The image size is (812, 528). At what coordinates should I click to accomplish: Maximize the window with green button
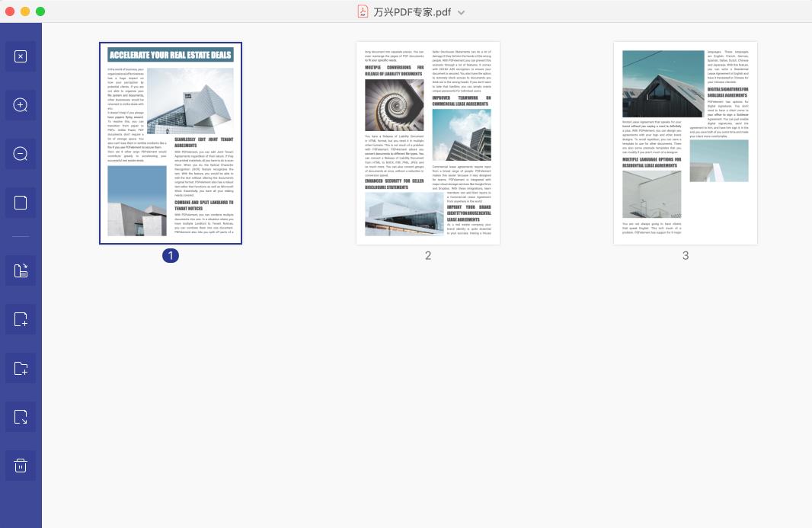40,11
